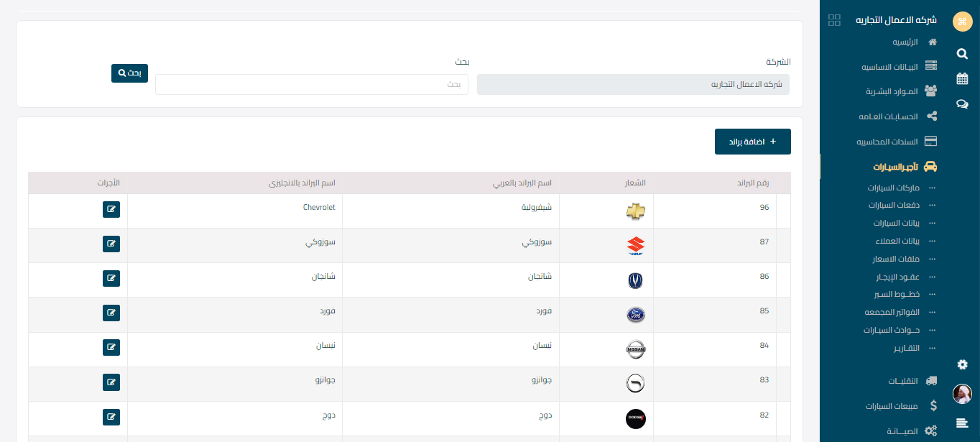Click the search magnifier icon in right rail
This screenshot has height=442, width=980.
pyautogui.click(x=962, y=53)
